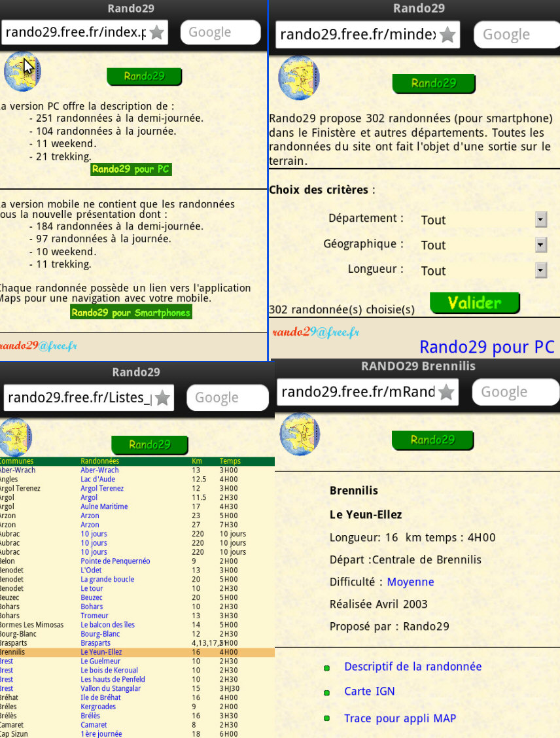The height and width of the screenshot is (738, 560).
Task: Click the green bullet beside Trace pour appli MAP
Action: (326, 718)
